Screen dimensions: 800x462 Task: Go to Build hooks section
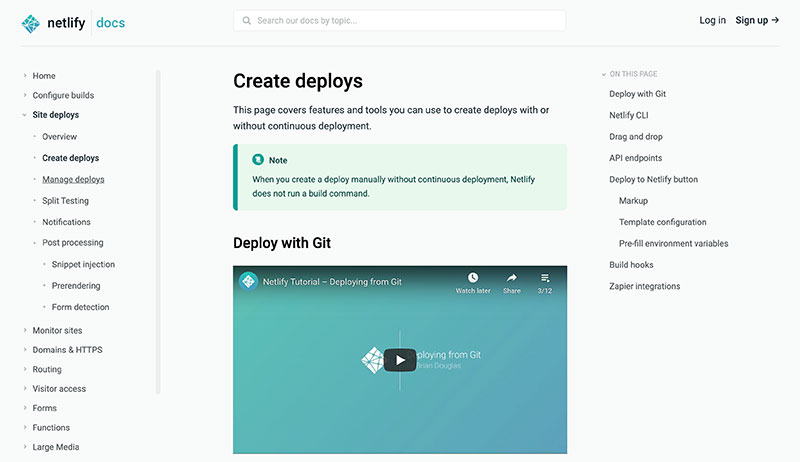tap(631, 265)
